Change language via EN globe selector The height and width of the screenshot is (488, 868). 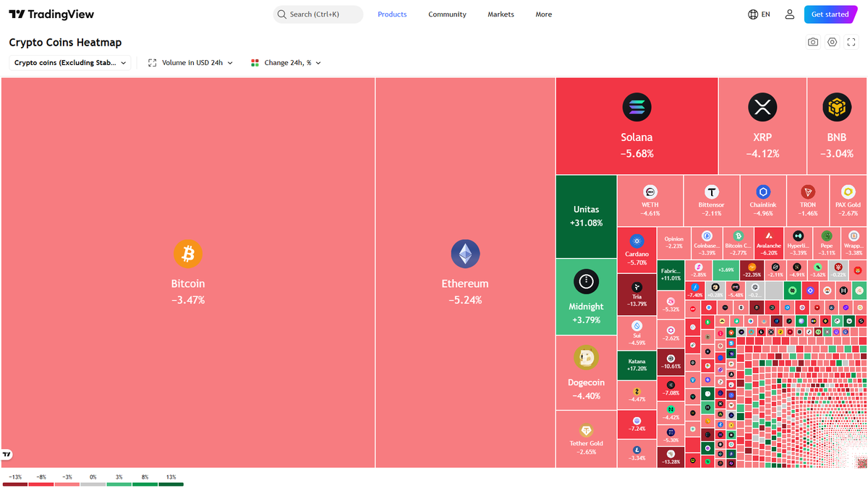coord(759,14)
